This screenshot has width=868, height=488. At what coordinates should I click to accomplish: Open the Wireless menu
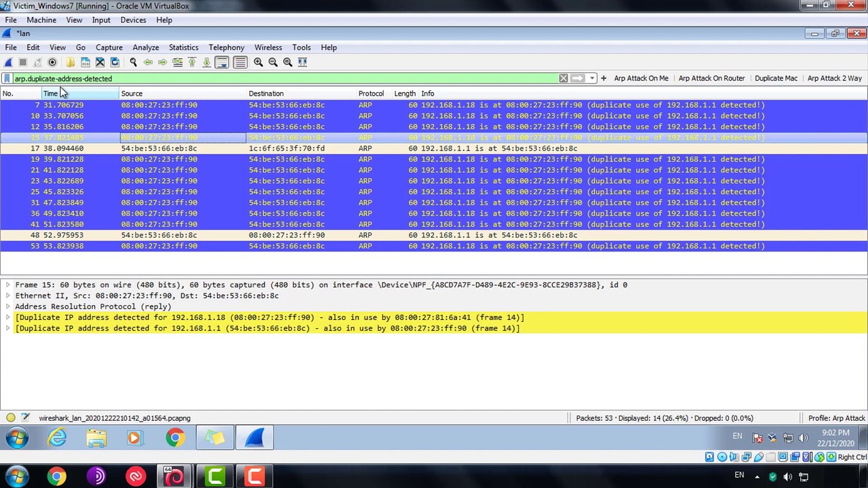(x=268, y=47)
